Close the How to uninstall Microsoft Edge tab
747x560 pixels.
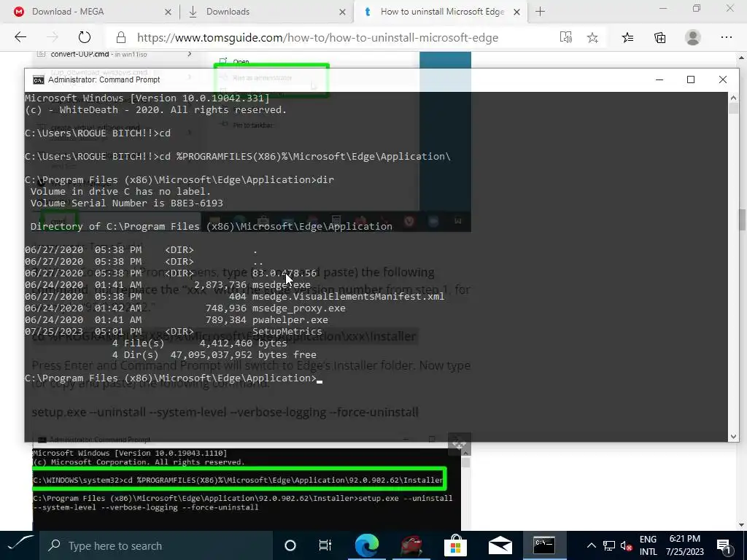click(x=516, y=12)
